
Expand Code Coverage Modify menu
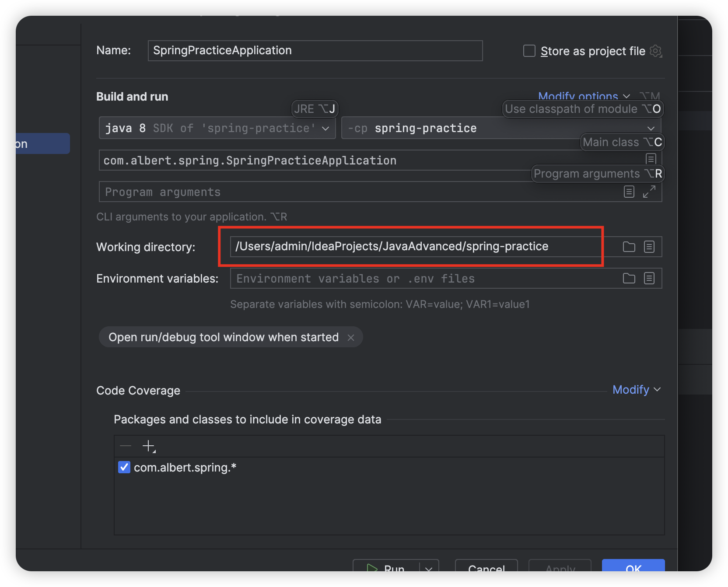[x=636, y=390]
